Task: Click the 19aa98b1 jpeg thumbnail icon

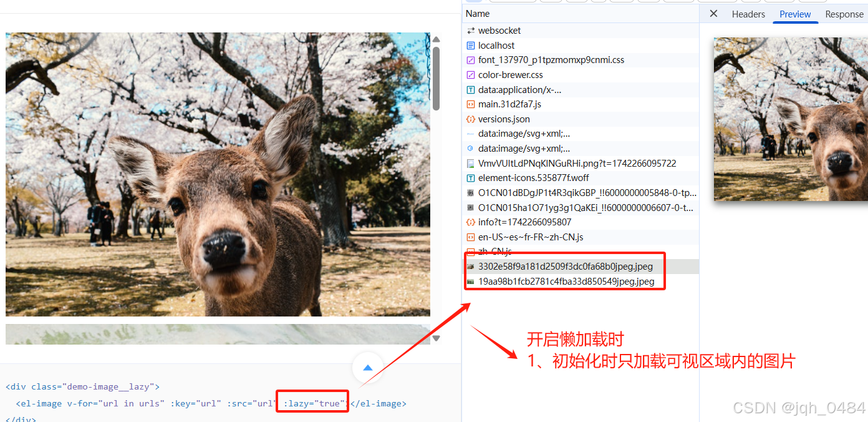Action: tap(471, 282)
